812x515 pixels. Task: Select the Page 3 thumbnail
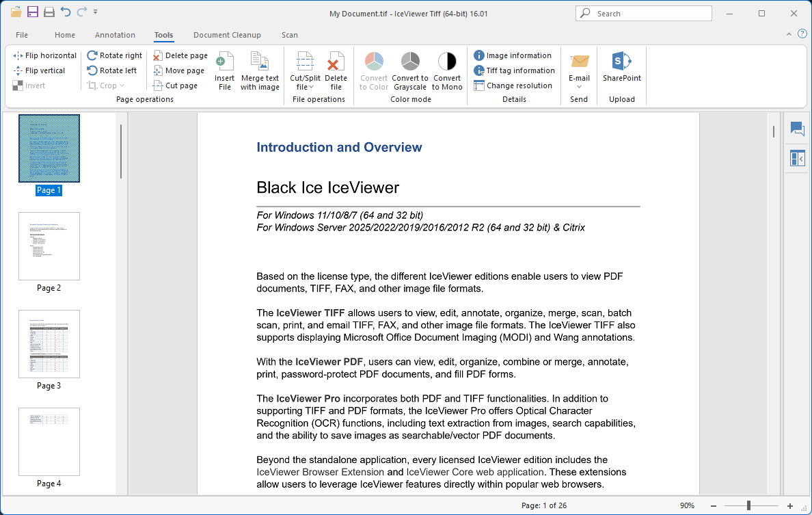pos(49,344)
